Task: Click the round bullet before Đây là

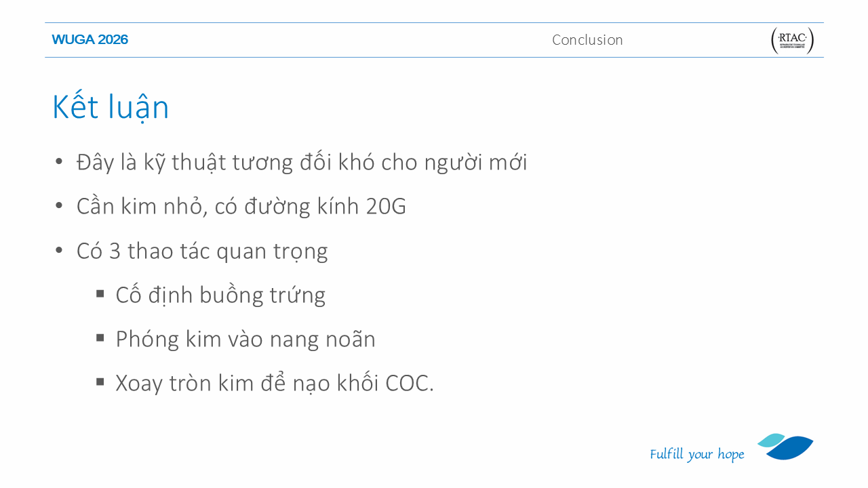Action: pos(59,161)
